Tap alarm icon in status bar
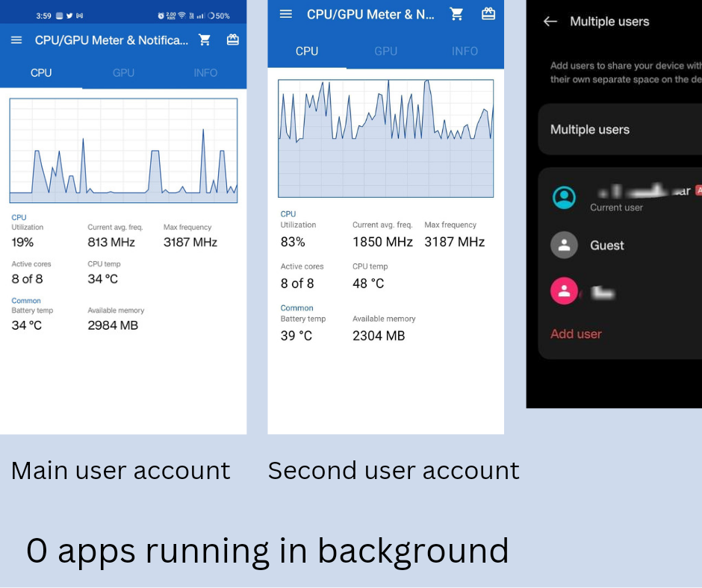Image resolution: width=702 pixels, height=588 pixels. click(x=161, y=16)
